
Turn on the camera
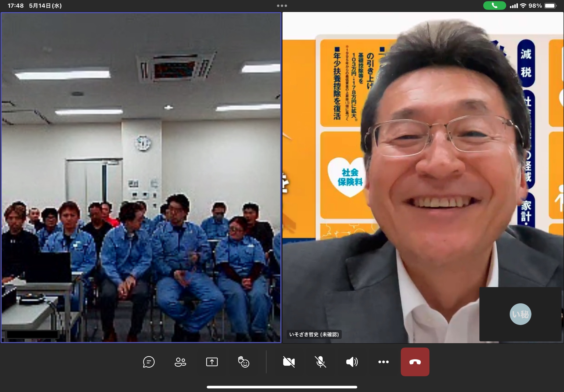pos(289,362)
